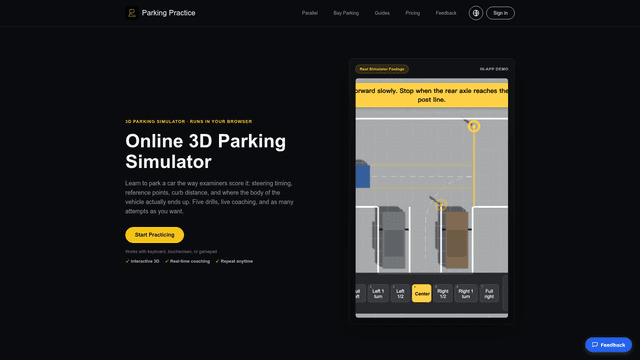The height and width of the screenshot is (360, 640).
Task: Click the IN-APP DEMO label
Action: [x=494, y=69]
